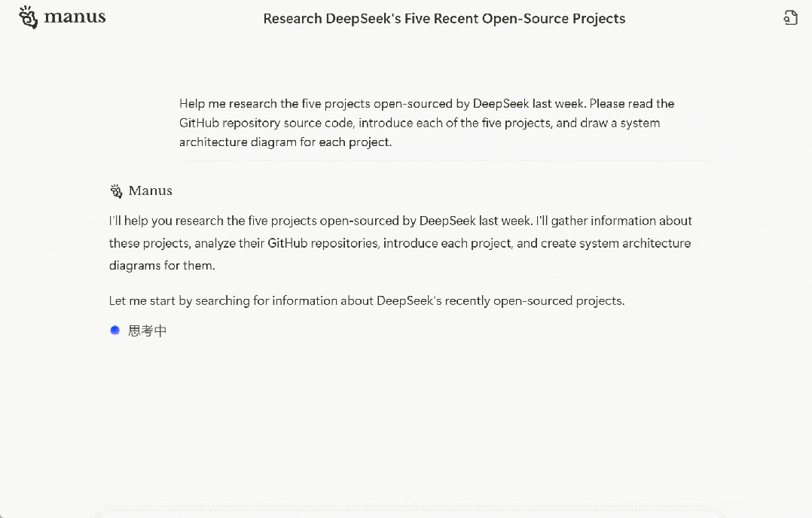Click the "思考中" thinking status text
Viewport: 812px width, 518px height.
148,331
